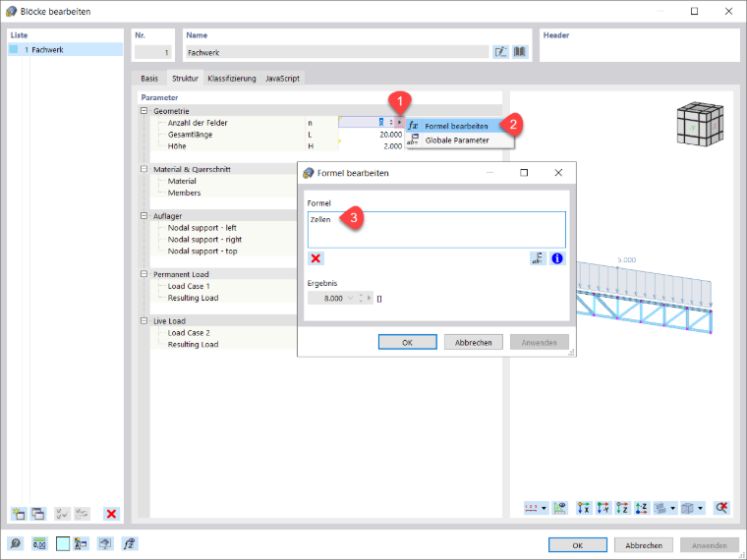Viewport: 747px width, 560px height.
Task: Click the arrow button in Anzahl der Felder cell
Action: (x=399, y=123)
